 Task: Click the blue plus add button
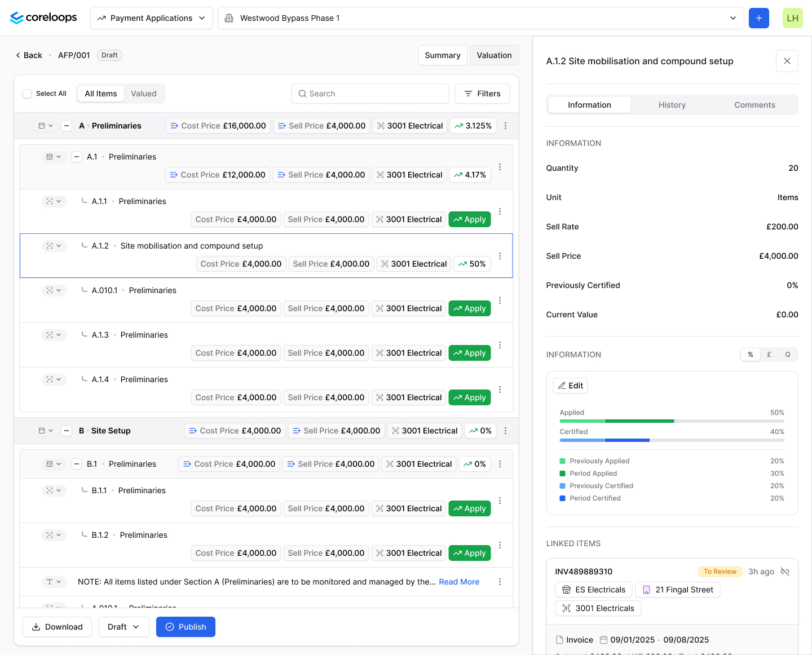[x=758, y=18]
